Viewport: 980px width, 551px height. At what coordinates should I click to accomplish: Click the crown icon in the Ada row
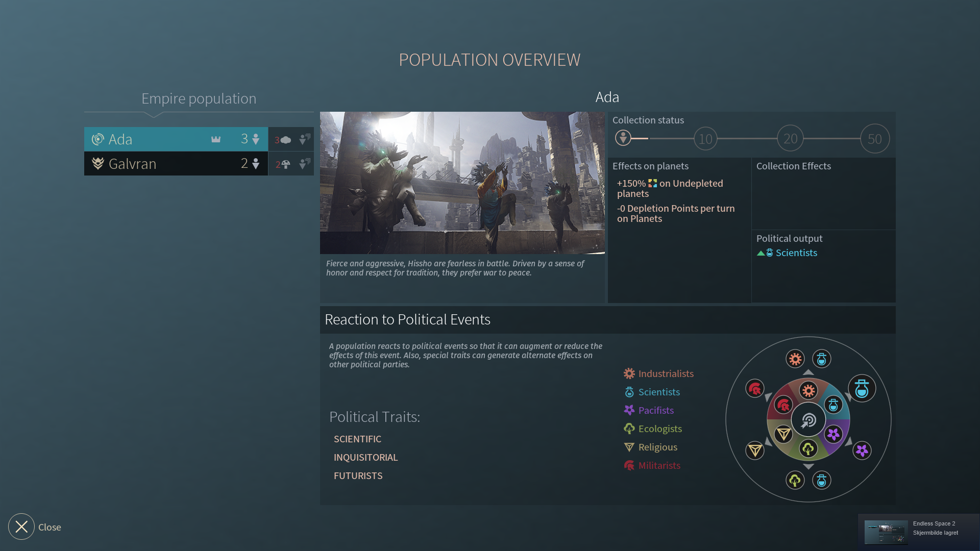(216, 139)
